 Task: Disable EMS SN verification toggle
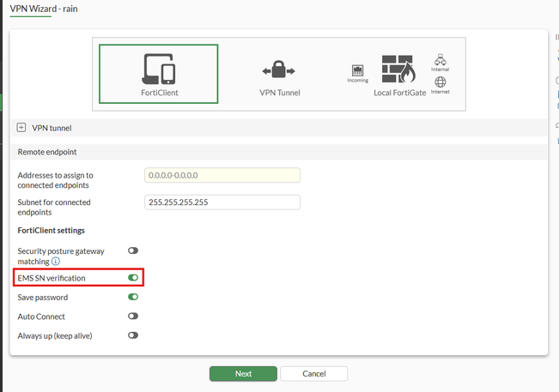(133, 277)
